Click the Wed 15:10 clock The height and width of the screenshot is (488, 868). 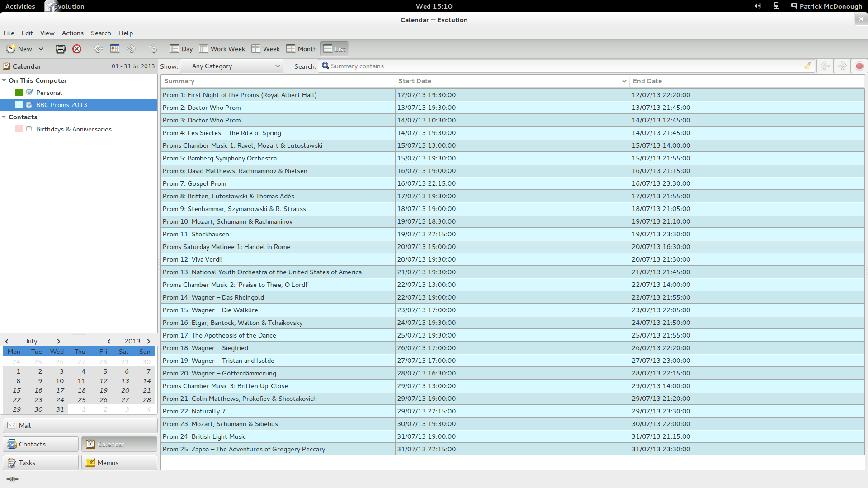[x=434, y=6]
